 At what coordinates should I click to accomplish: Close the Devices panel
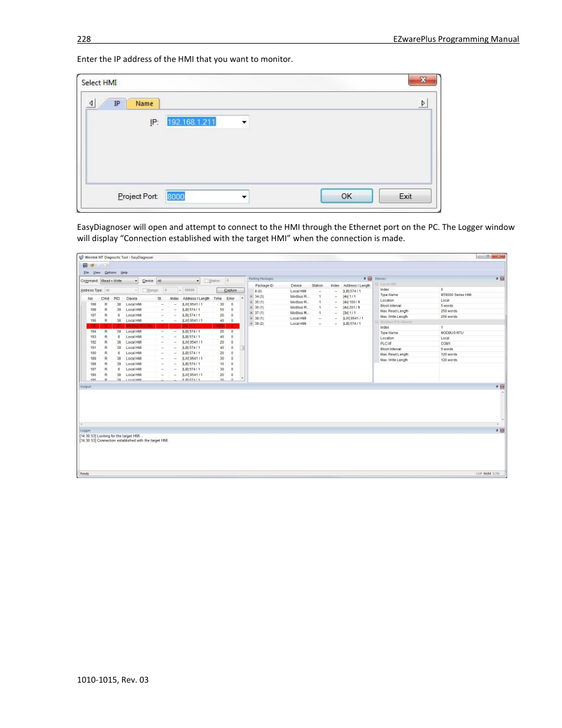503,279
